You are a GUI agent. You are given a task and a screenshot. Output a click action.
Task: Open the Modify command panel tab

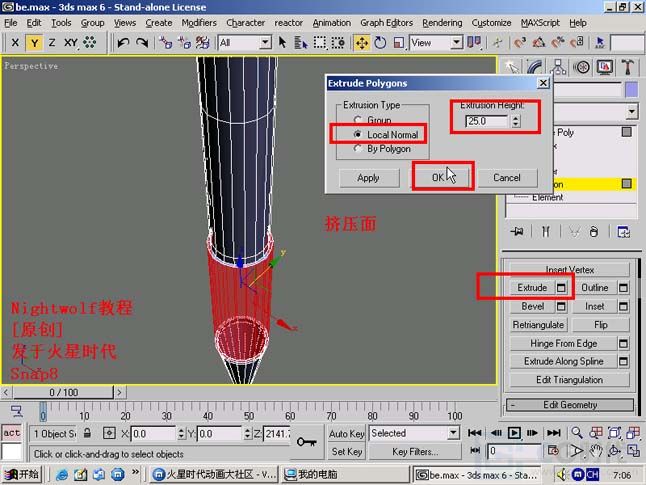[x=535, y=67]
